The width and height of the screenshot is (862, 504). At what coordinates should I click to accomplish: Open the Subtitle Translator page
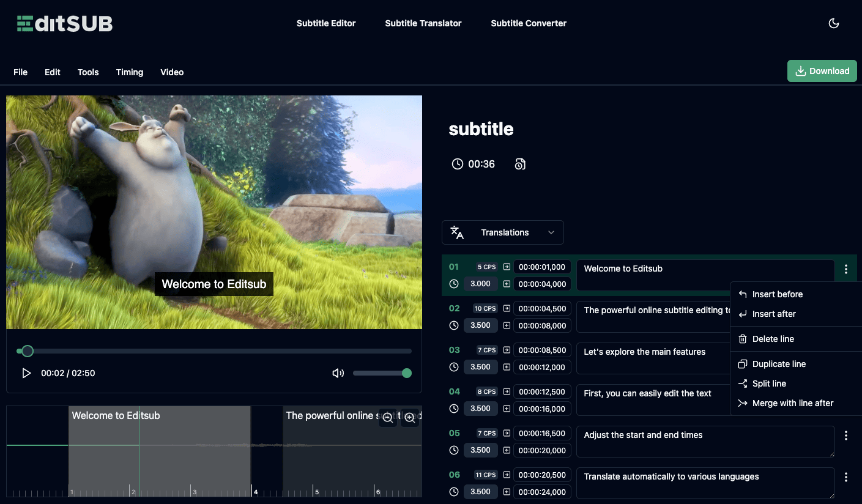pyautogui.click(x=423, y=23)
